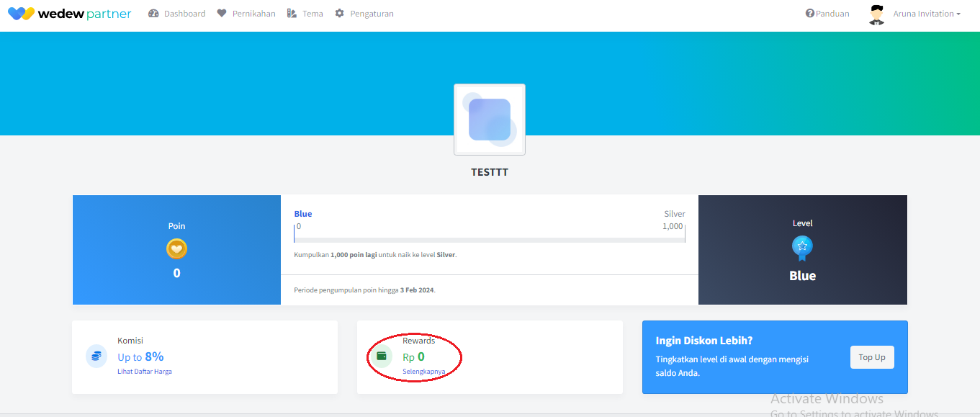Go to the Tema menu

[x=313, y=14]
